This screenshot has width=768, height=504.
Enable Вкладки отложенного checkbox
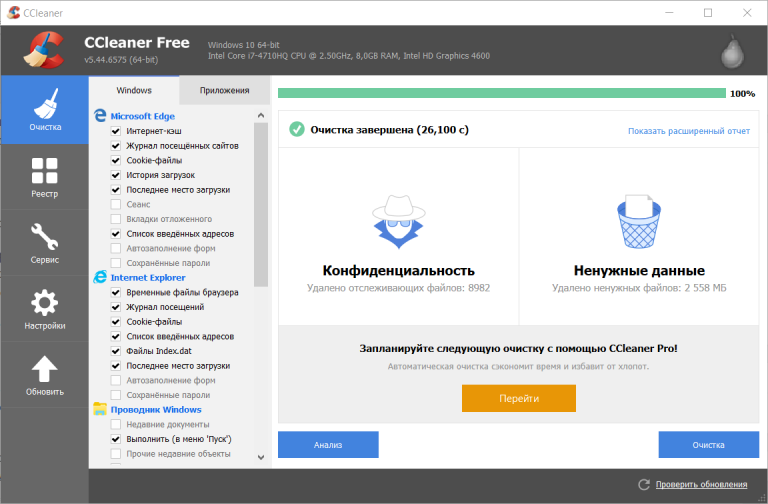(x=116, y=219)
